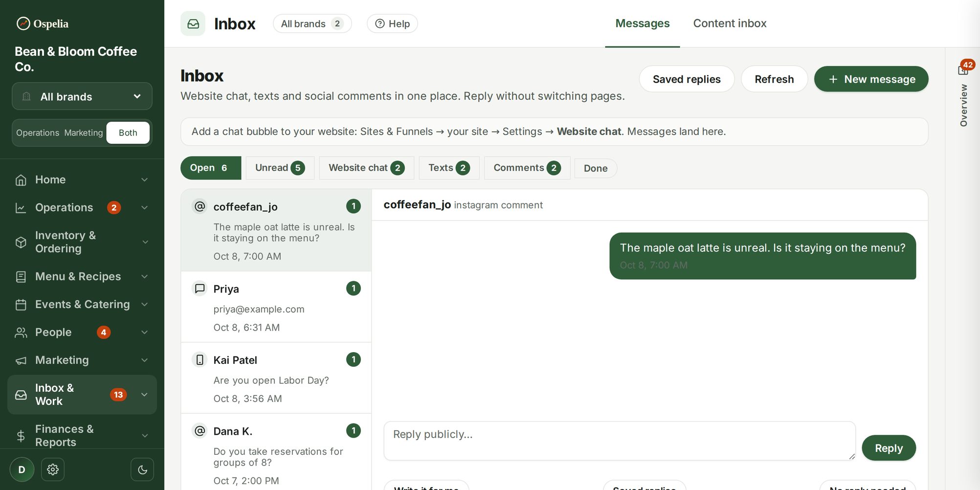Select the Unread filter tab

280,168
